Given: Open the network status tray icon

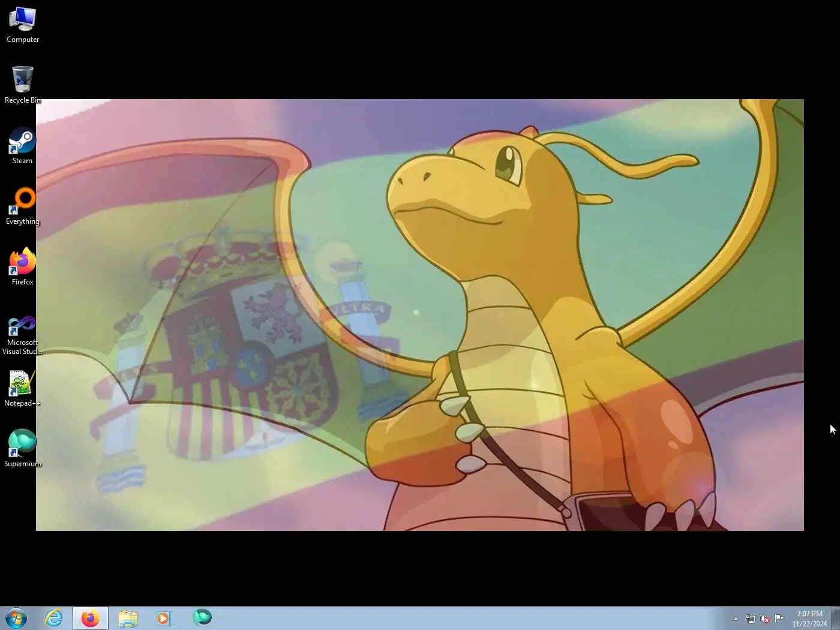Looking at the screenshot, I should click(751, 619).
